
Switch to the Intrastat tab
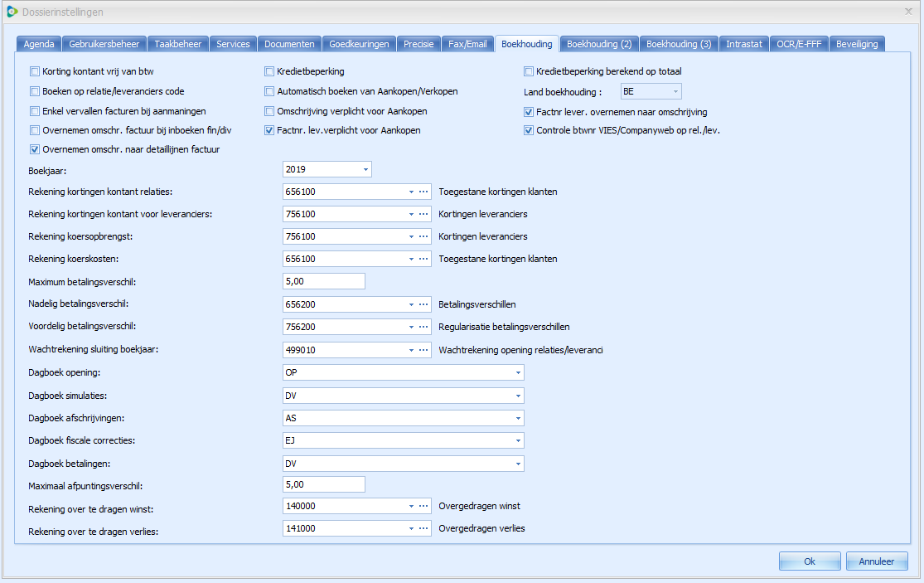click(x=743, y=44)
